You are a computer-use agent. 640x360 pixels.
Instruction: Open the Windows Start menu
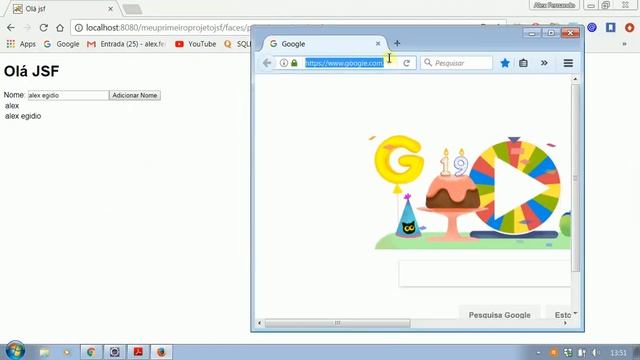(16, 351)
